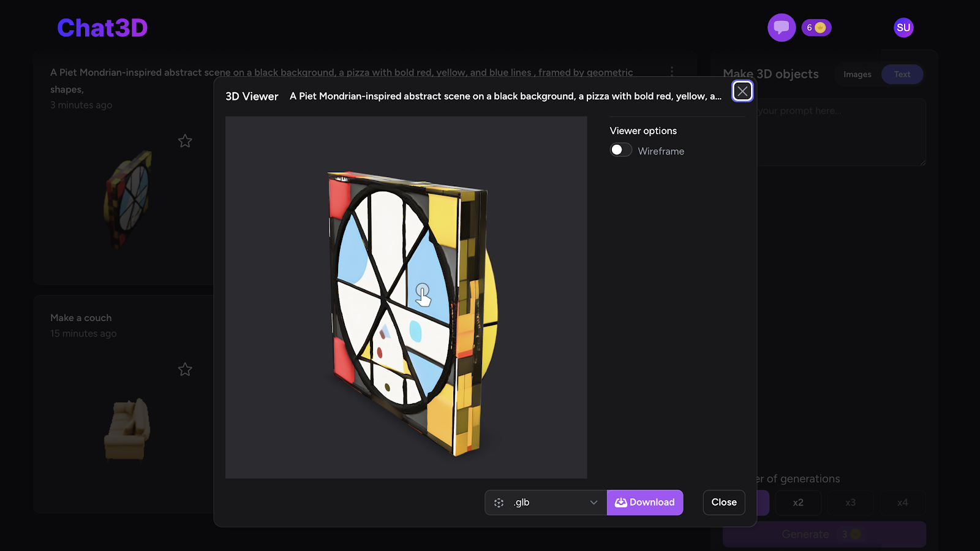
Task: Favorite the couch generation with its star
Action: pyautogui.click(x=185, y=370)
